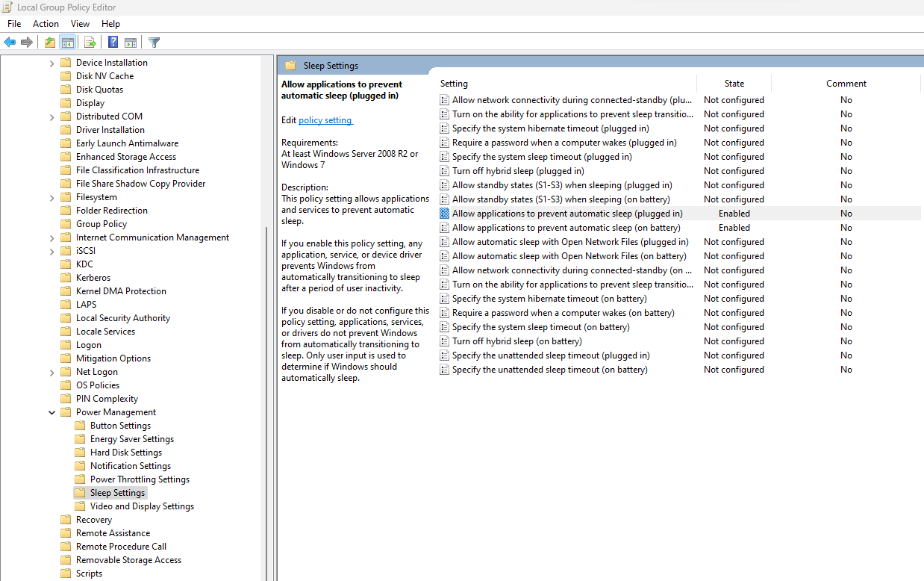924x581 pixels.
Task: Click the Filter funnel icon
Action: pos(154,43)
